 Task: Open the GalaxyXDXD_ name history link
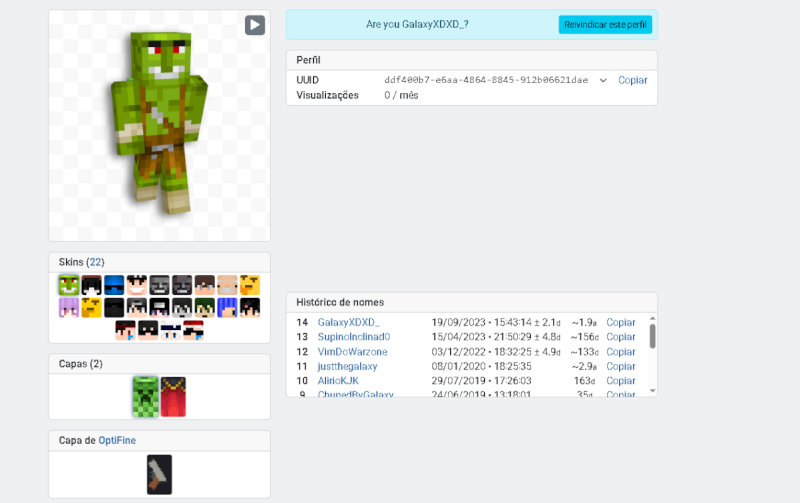click(x=348, y=323)
